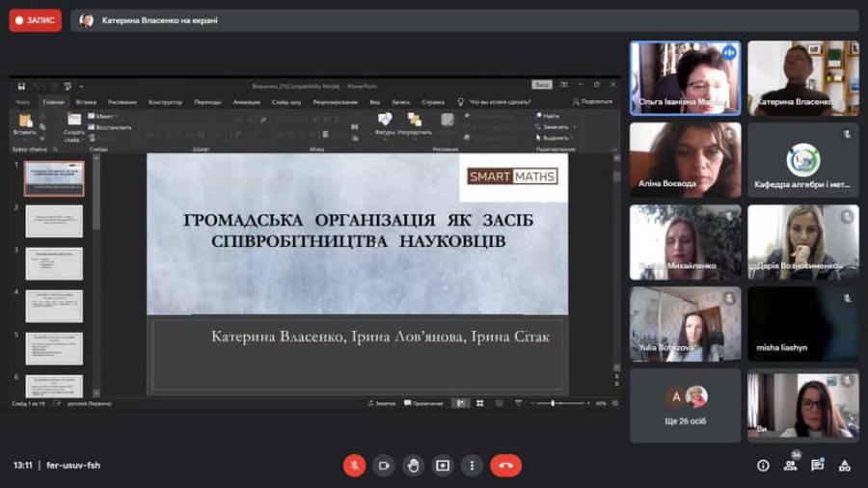Open the Справка ribbon tab

[x=433, y=102]
